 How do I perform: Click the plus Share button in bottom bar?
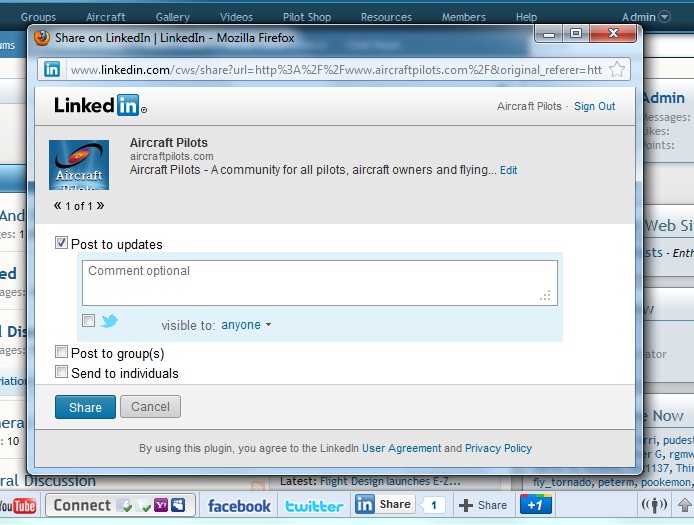(x=483, y=505)
